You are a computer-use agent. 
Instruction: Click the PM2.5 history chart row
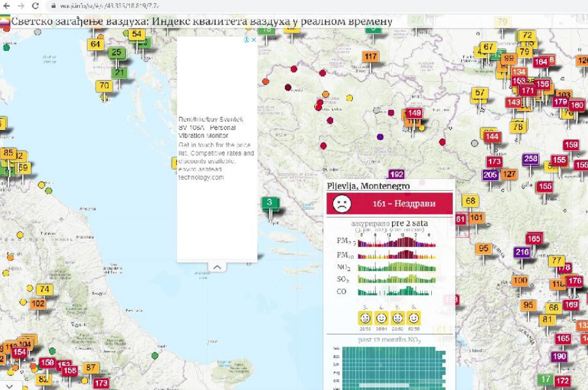point(396,242)
